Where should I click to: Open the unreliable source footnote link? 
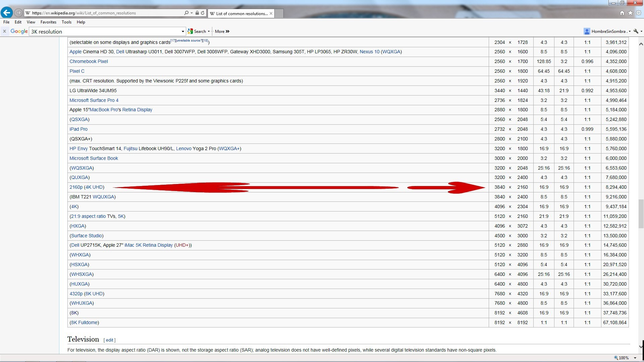pyautogui.click(x=189, y=41)
